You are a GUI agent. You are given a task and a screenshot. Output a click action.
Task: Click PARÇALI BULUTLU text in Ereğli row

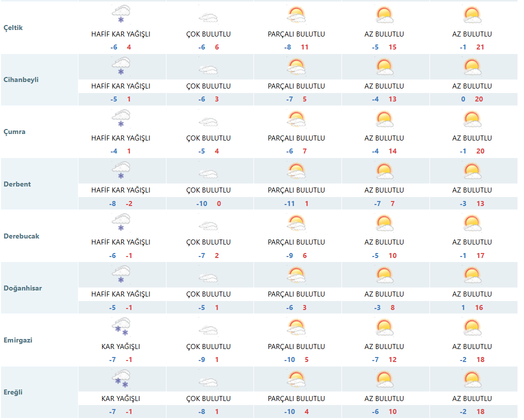click(x=296, y=398)
